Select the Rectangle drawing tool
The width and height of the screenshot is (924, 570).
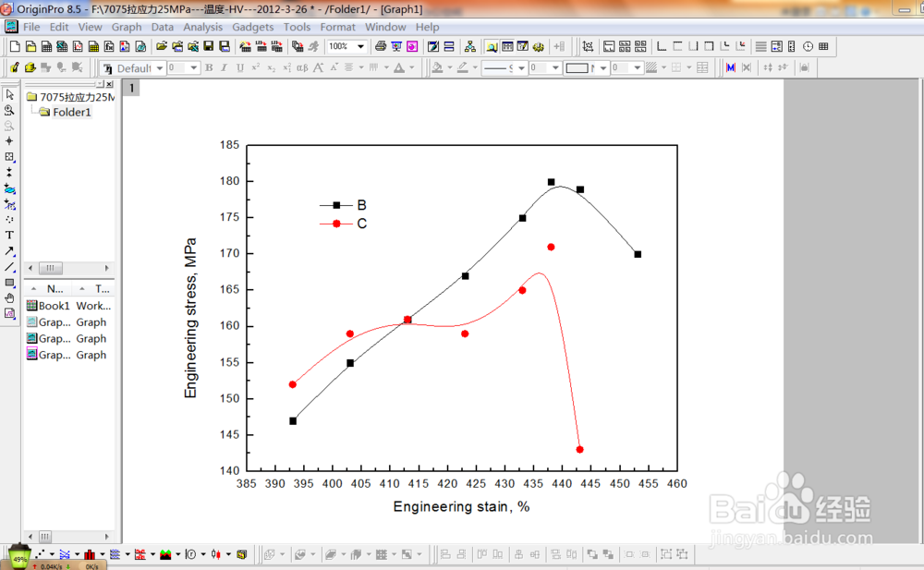coord(9,283)
